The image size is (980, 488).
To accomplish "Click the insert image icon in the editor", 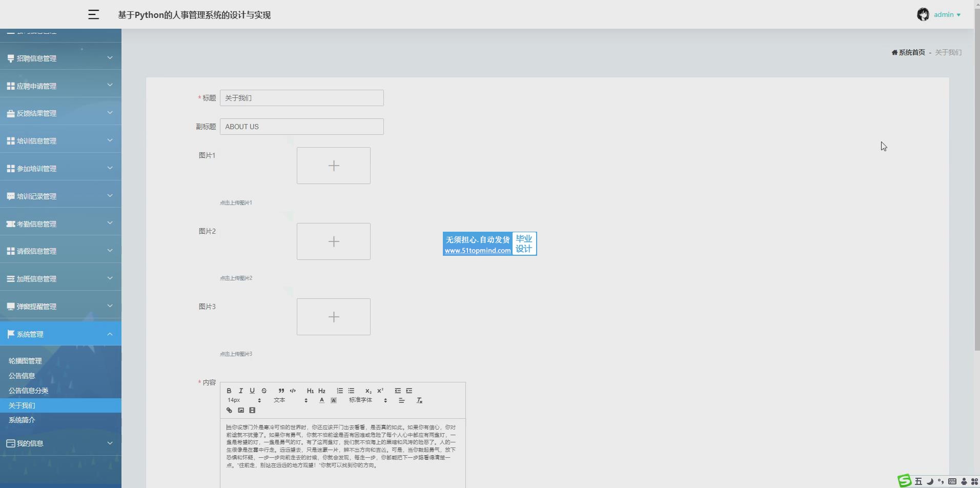I will (241, 410).
